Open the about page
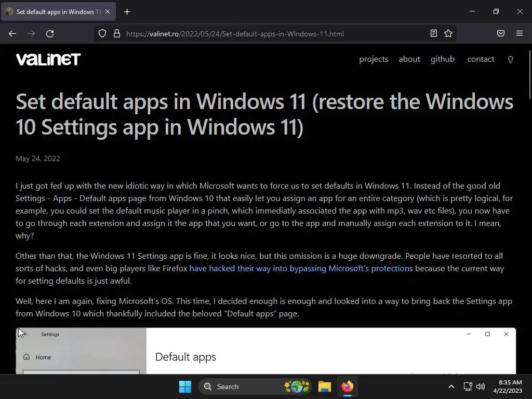 (x=409, y=59)
